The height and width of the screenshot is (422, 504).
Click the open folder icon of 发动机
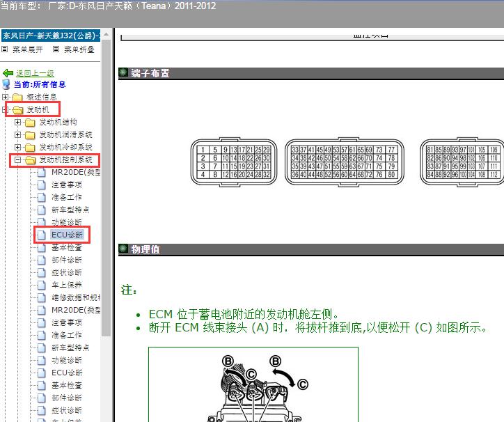tap(18, 110)
